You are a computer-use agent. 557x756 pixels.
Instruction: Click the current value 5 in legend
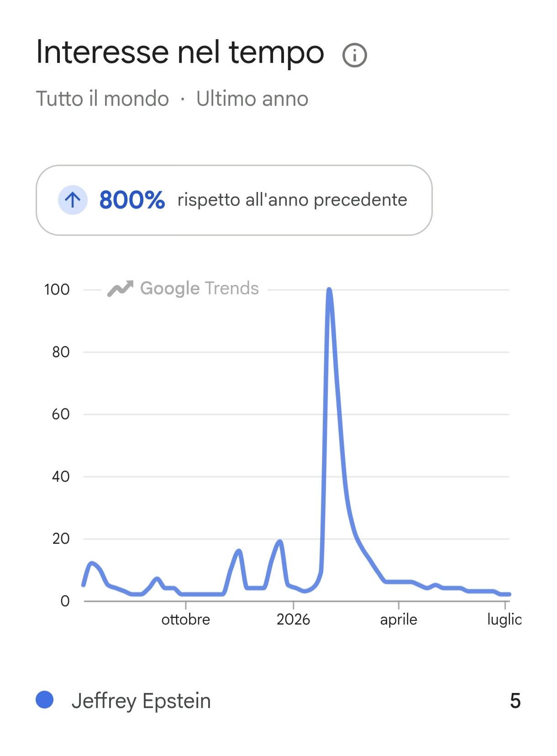tap(515, 701)
